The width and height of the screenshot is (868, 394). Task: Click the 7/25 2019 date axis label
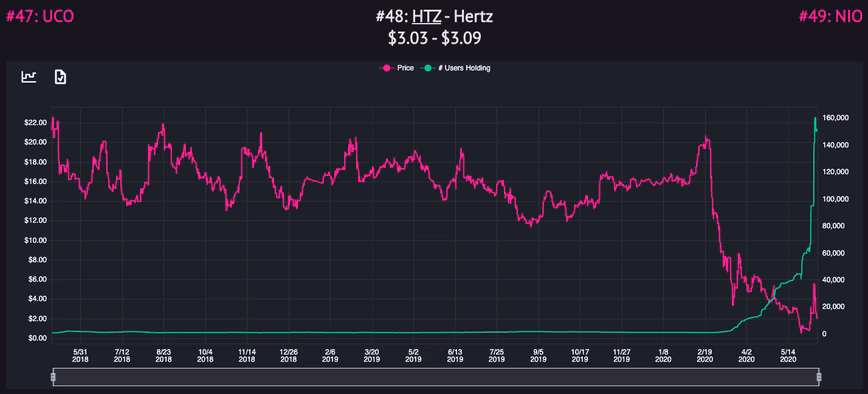coord(497,355)
